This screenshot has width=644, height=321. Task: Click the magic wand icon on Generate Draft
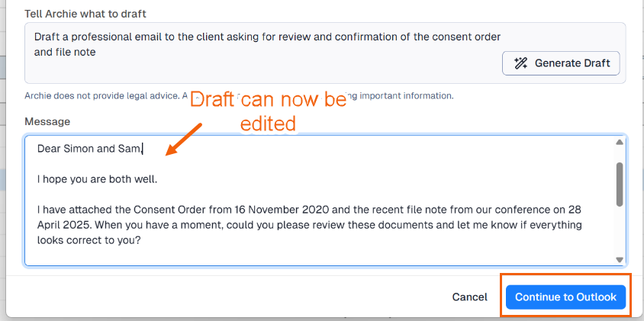pyautogui.click(x=521, y=63)
